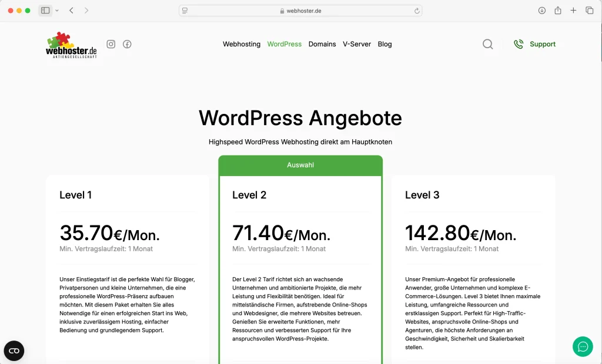Open the green chat bubble widget

coord(583,346)
